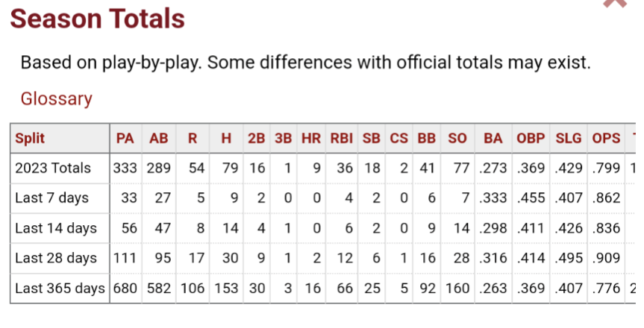Sort table by BB walks column
Viewport: 644px width, 328px height.
(x=427, y=138)
